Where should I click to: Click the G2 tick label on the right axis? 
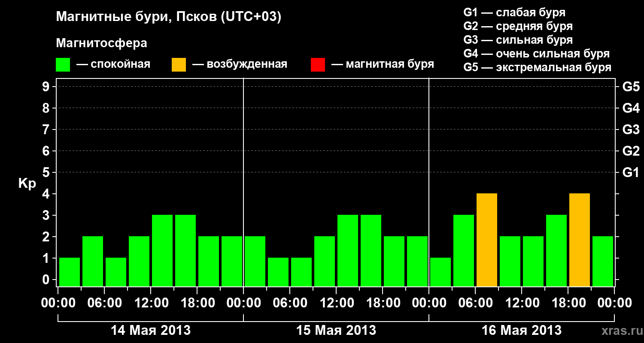pos(631,151)
